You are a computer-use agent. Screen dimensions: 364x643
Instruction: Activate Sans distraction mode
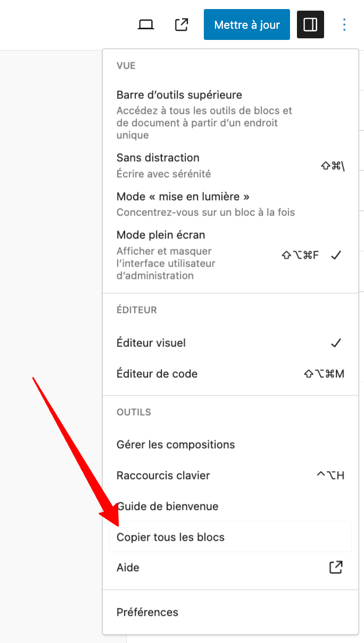click(158, 158)
